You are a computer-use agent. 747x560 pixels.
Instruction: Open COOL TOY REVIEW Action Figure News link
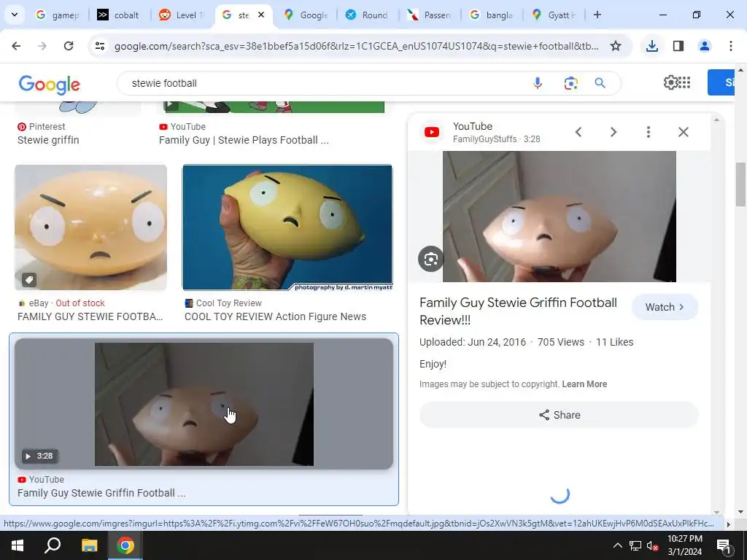point(275,316)
